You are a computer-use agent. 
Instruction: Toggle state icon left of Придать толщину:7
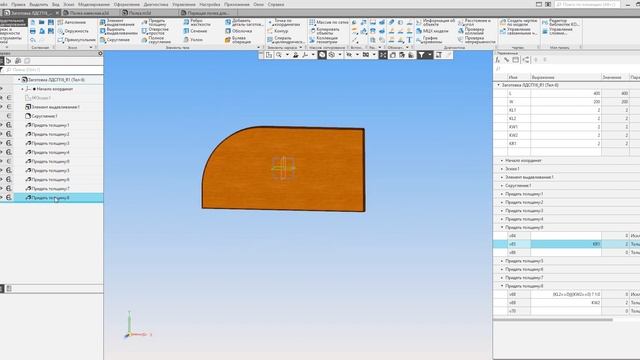pyautogui.click(x=9, y=189)
